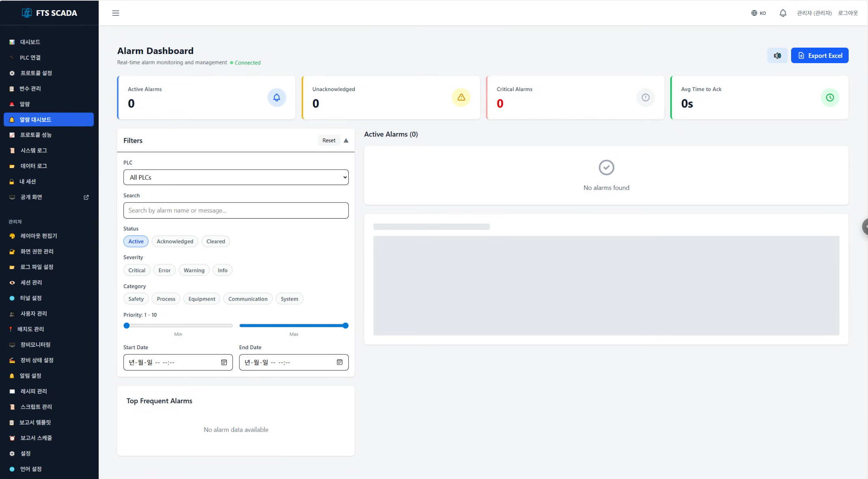The image size is (868, 479).
Task: Open End Date calendar picker icon
Action: pos(339,362)
